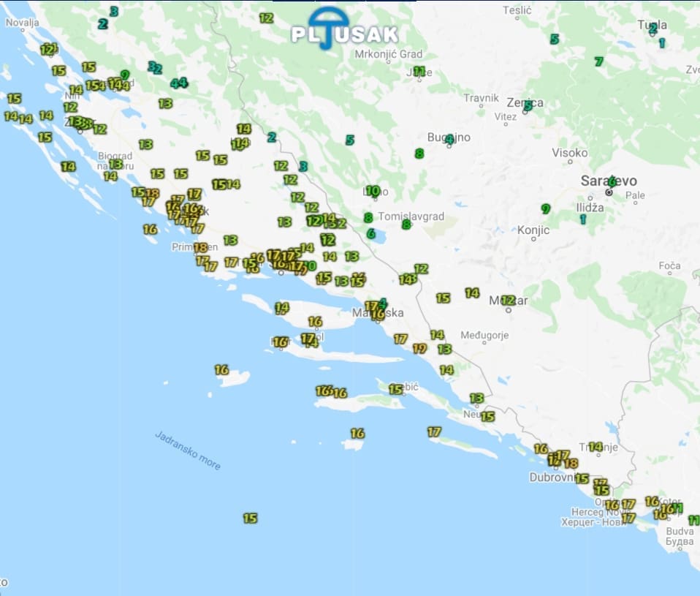Screen dimensions: 700x596
Task: Select the Novalja label in the corner
Action: tap(22, 23)
